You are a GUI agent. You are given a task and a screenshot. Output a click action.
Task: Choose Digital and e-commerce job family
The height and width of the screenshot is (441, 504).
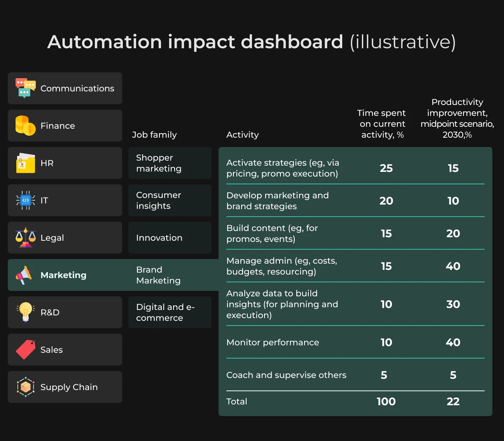170,312
